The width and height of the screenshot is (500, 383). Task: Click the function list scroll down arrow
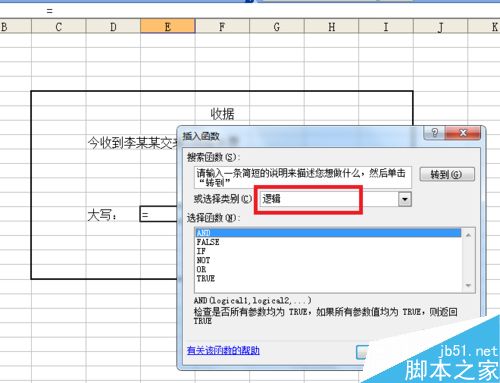tap(468, 285)
